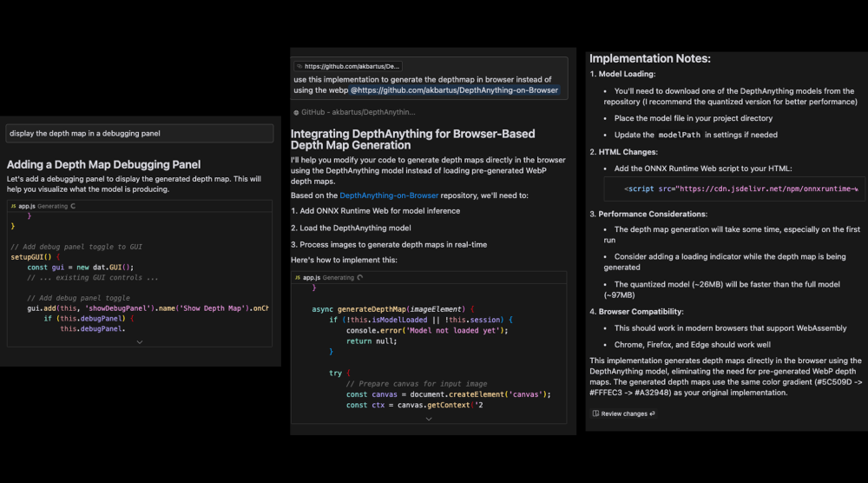Click the GitHub - akbartus/DepthAnythin... reference label
868x483 pixels.
(358, 112)
